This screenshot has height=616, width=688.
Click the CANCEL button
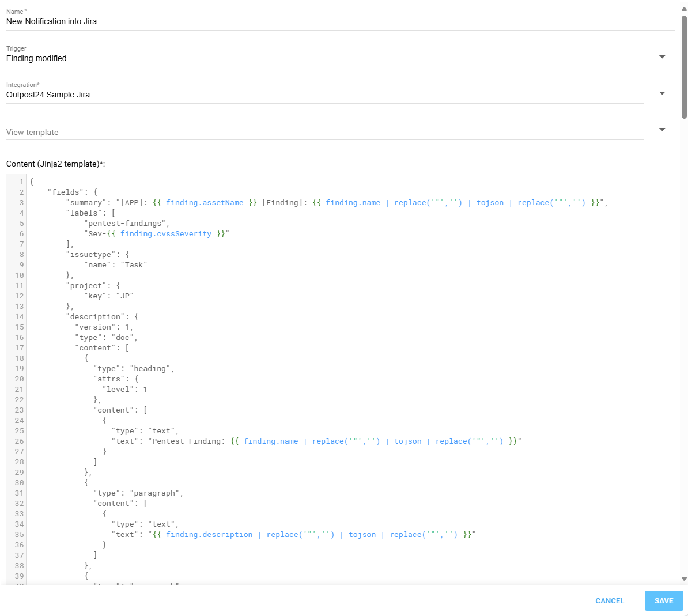coord(610,600)
